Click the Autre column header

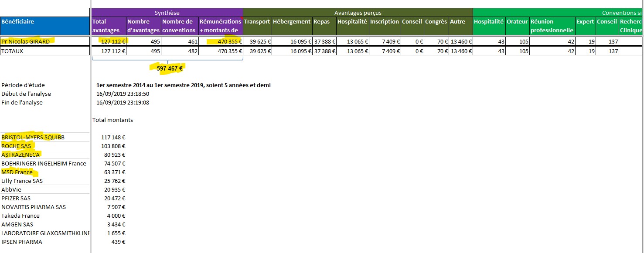[x=461, y=26]
